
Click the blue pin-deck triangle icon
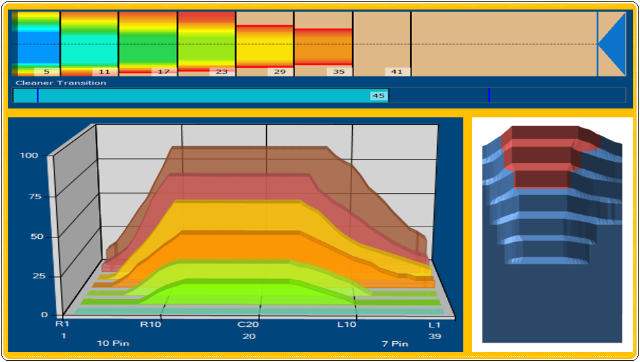click(x=611, y=44)
